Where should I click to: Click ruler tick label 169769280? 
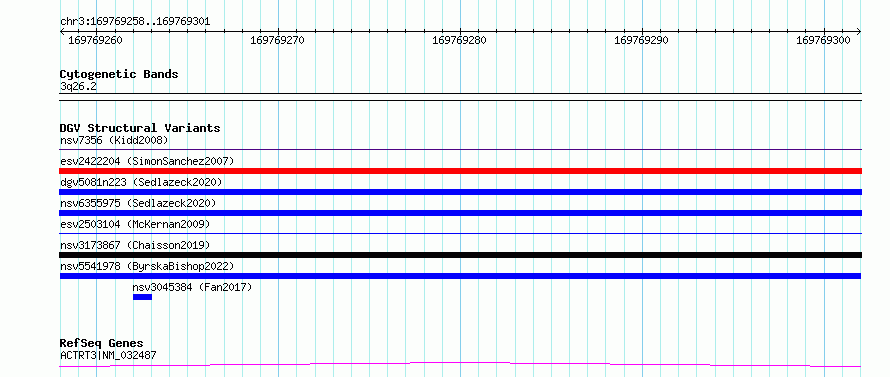(459, 40)
